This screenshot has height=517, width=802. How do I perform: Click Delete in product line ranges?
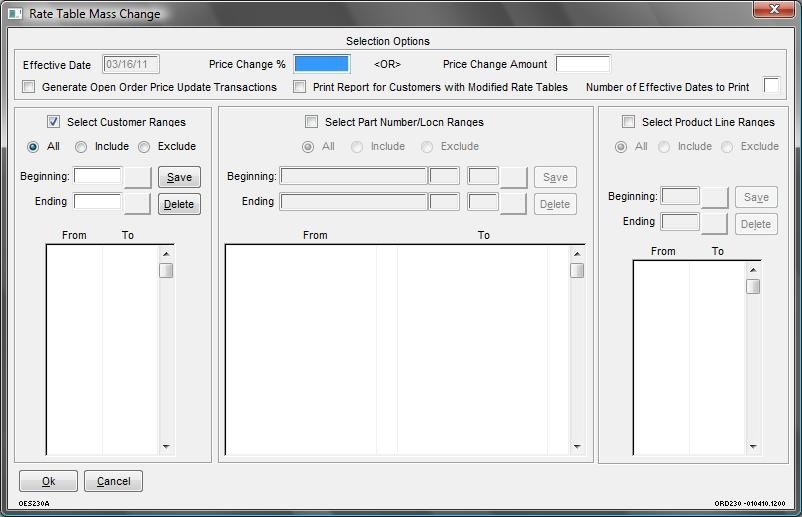pyautogui.click(x=756, y=224)
